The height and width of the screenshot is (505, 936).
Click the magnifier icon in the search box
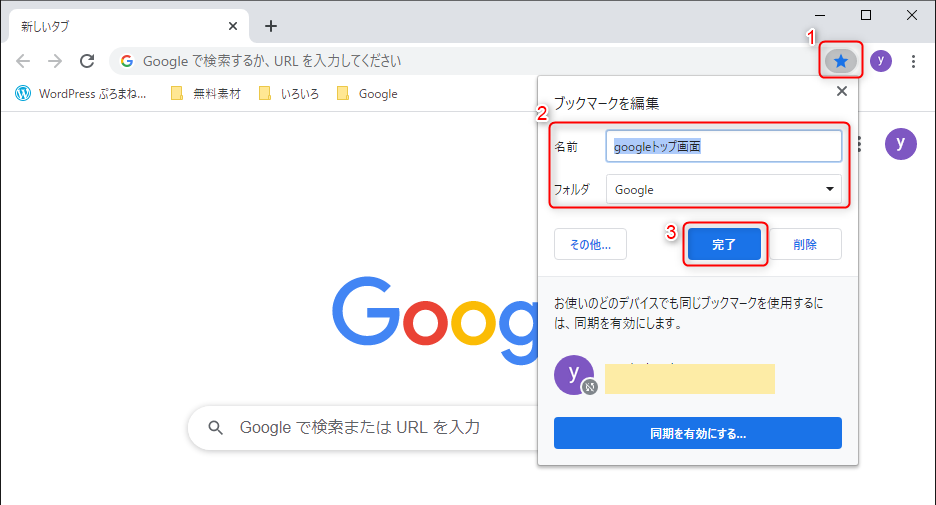[x=215, y=427]
